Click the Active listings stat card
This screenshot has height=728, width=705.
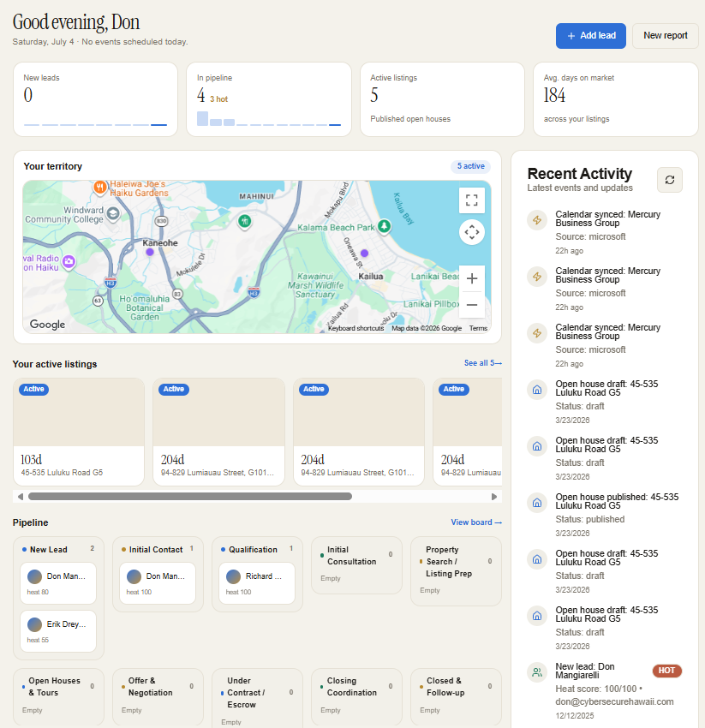click(x=442, y=99)
